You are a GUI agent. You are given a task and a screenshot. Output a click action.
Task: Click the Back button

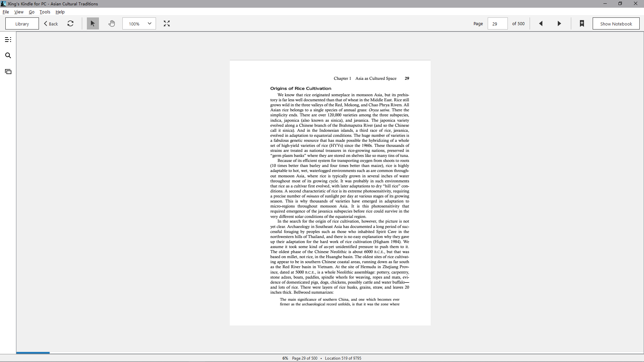[51, 23]
